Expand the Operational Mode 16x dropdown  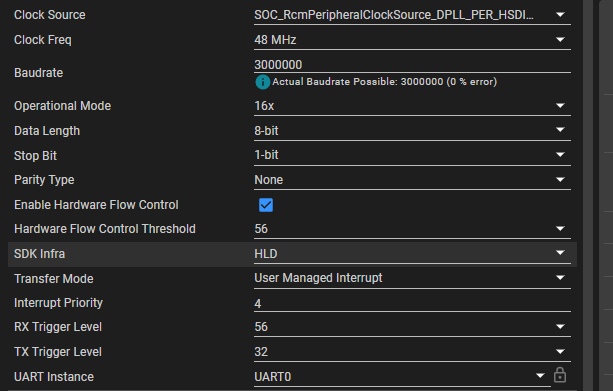pyautogui.click(x=412, y=106)
